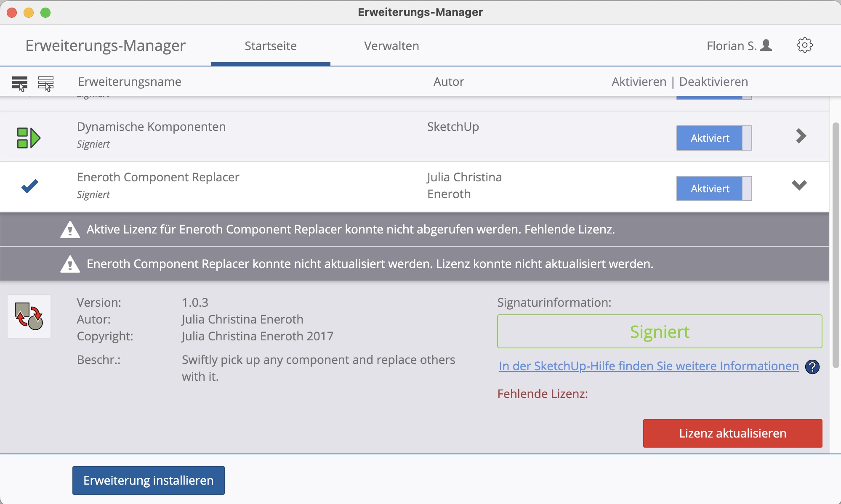This screenshot has width=841, height=504.
Task: Click the Florian S. user profile icon
Action: coord(766,45)
